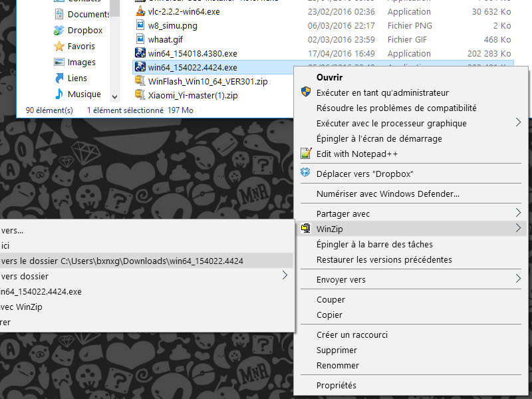Expand the WinZip submenu arrow
This screenshot has width=532, height=399.
pyautogui.click(x=518, y=228)
